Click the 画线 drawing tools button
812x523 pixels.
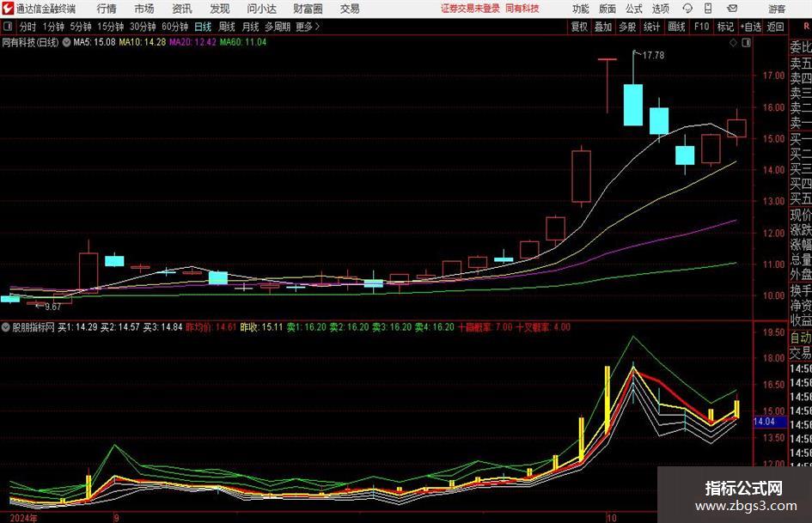(676, 27)
